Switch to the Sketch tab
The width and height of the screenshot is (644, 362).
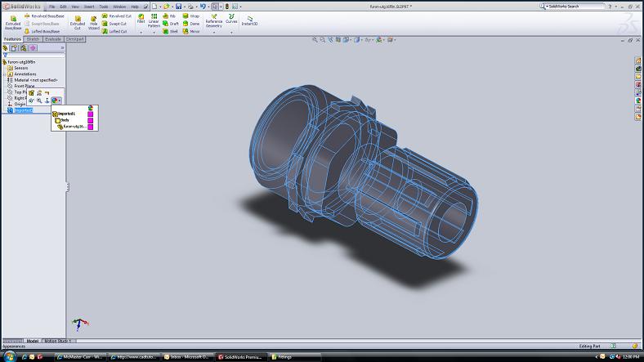[x=33, y=38]
